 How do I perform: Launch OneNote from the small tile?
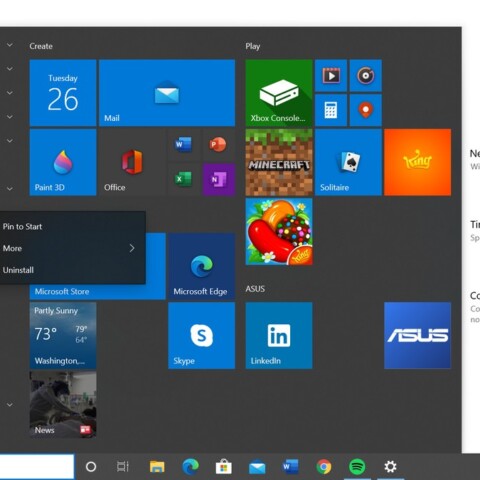[x=218, y=179]
